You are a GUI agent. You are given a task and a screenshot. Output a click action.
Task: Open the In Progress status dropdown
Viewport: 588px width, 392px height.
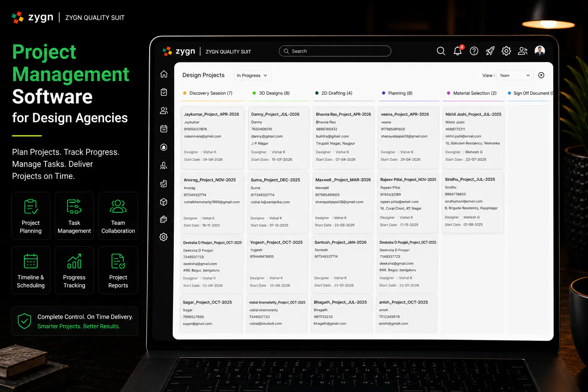click(252, 75)
